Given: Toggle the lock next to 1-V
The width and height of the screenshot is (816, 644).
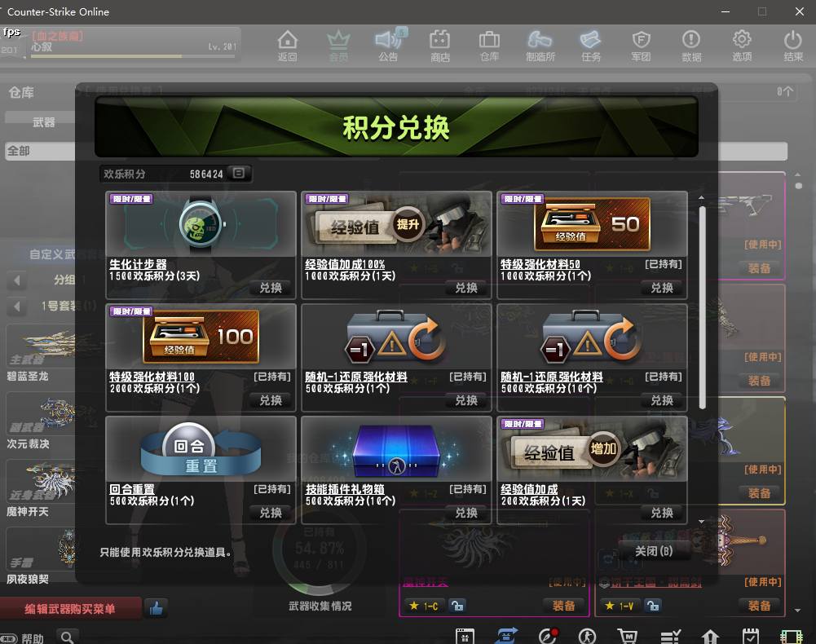Looking at the screenshot, I should coord(653,606).
